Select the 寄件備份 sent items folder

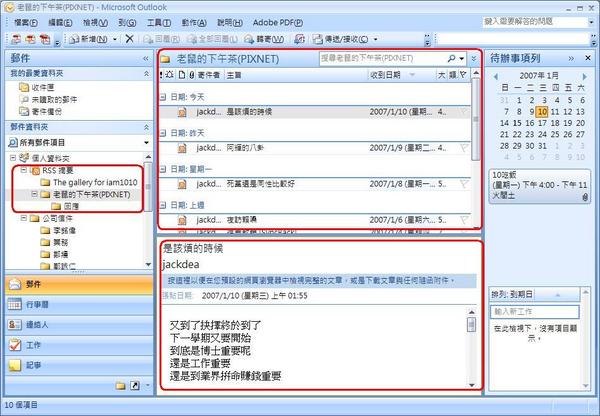point(40,111)
